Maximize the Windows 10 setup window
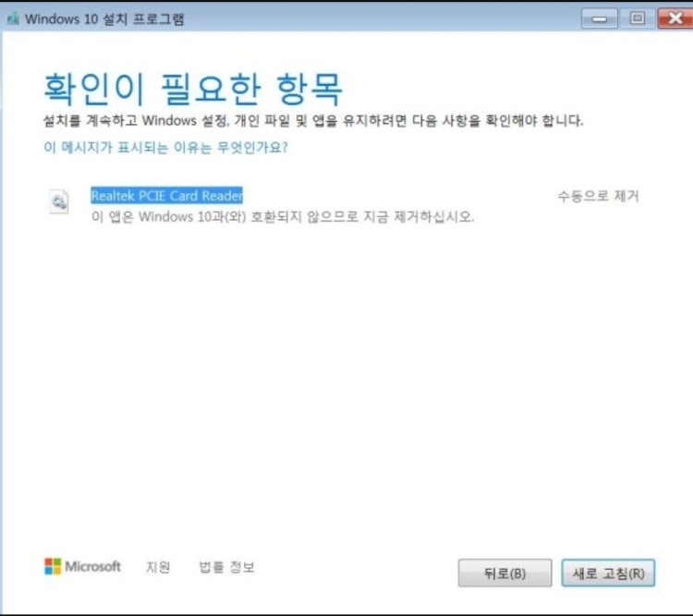 pos(638,18)
